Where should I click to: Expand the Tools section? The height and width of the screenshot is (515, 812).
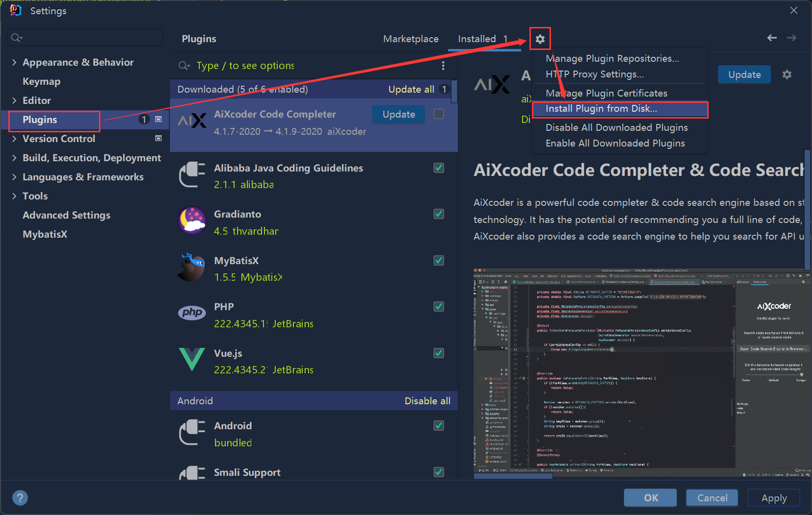14,196
